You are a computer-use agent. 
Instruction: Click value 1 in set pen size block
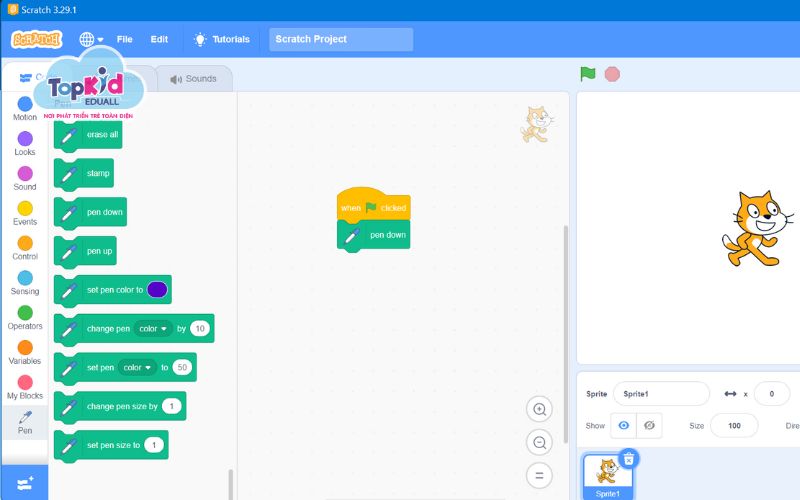154,445
